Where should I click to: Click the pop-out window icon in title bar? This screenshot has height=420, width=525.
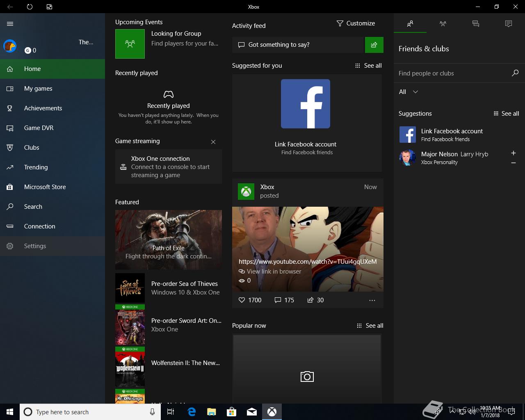point(49,7)
